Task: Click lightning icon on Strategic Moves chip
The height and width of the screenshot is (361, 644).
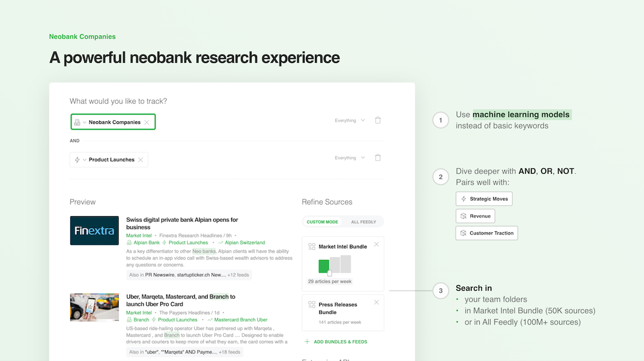Action: tap(464, 199)
